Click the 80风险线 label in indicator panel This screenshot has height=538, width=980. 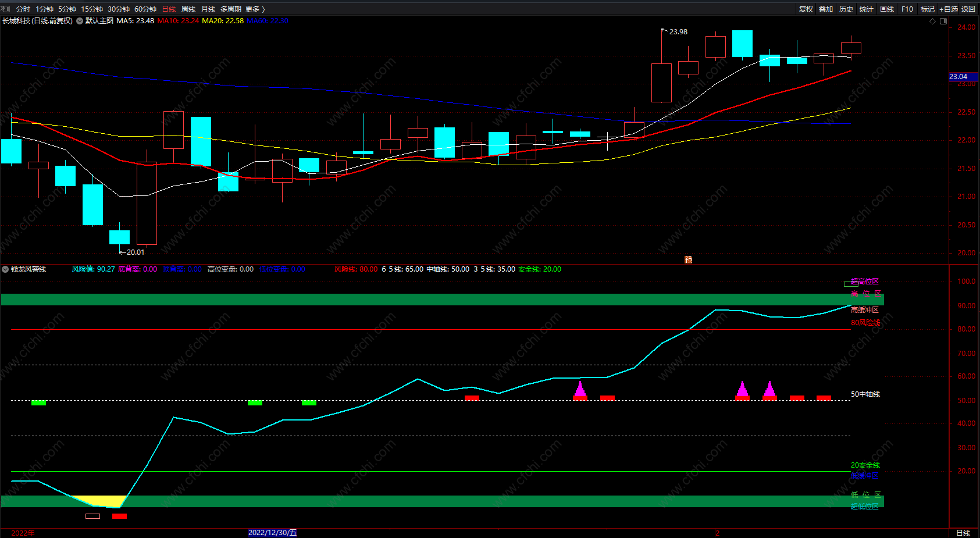865,323
